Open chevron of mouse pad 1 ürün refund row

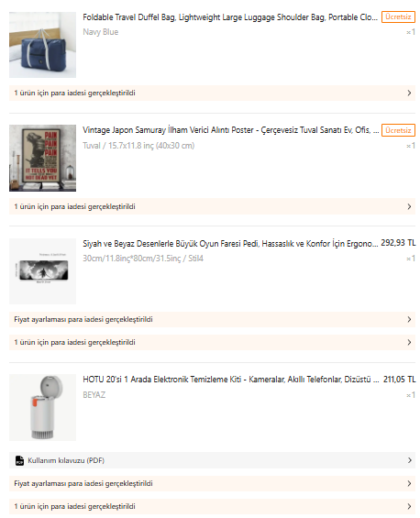409,342
